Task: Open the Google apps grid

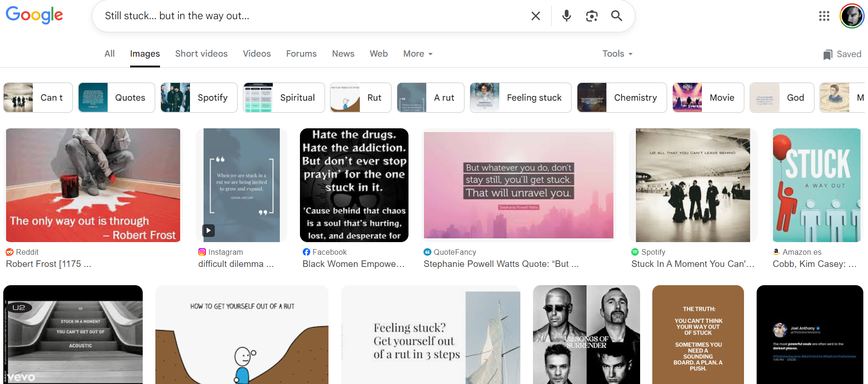Action: point(824,16)
